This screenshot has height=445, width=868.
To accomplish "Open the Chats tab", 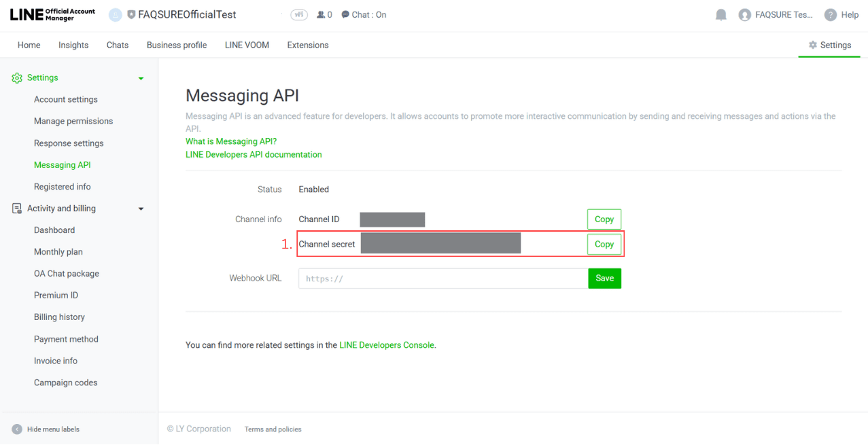I will click(x=118, y=45).
